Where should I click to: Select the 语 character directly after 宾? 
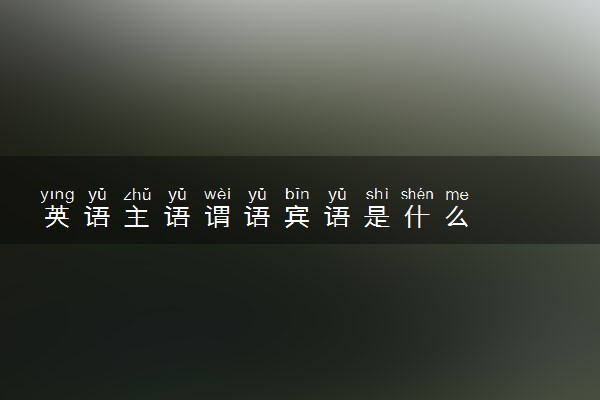tap(337, 217)
